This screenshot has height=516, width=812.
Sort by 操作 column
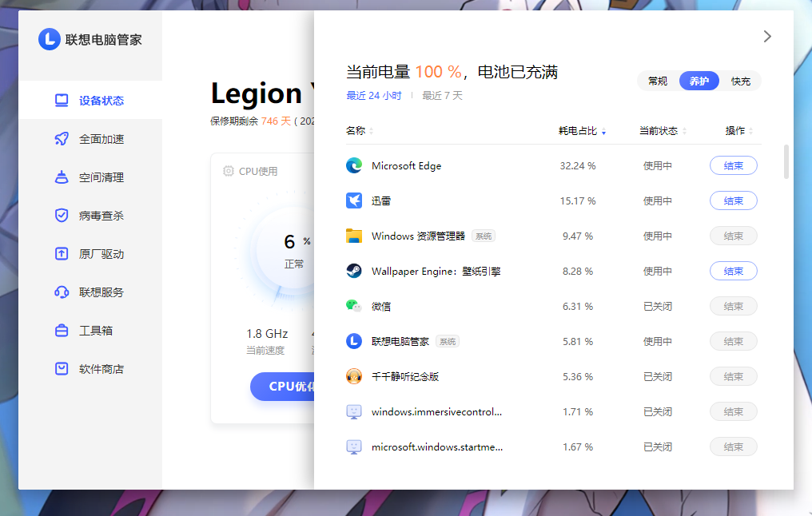(x=739, y=130)
